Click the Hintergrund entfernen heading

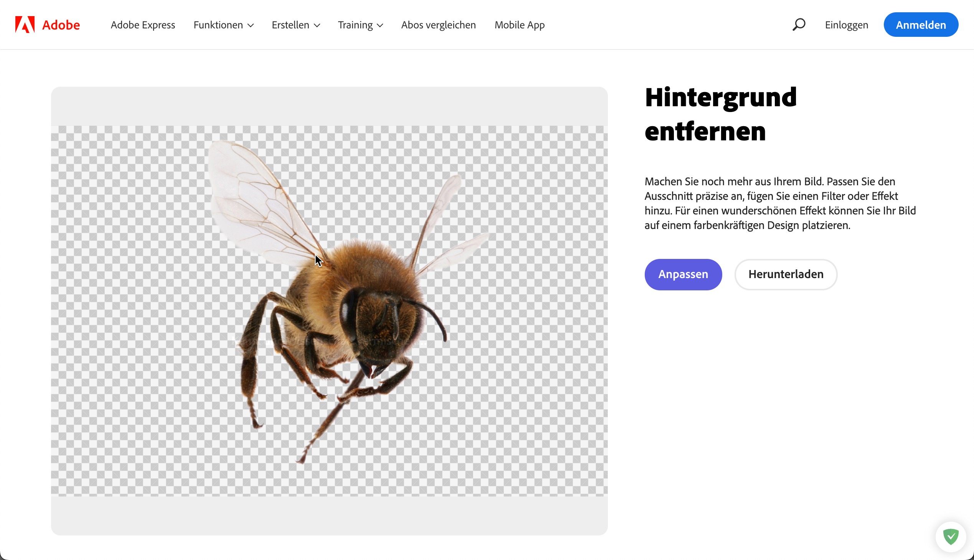click(x=720, y=114)
